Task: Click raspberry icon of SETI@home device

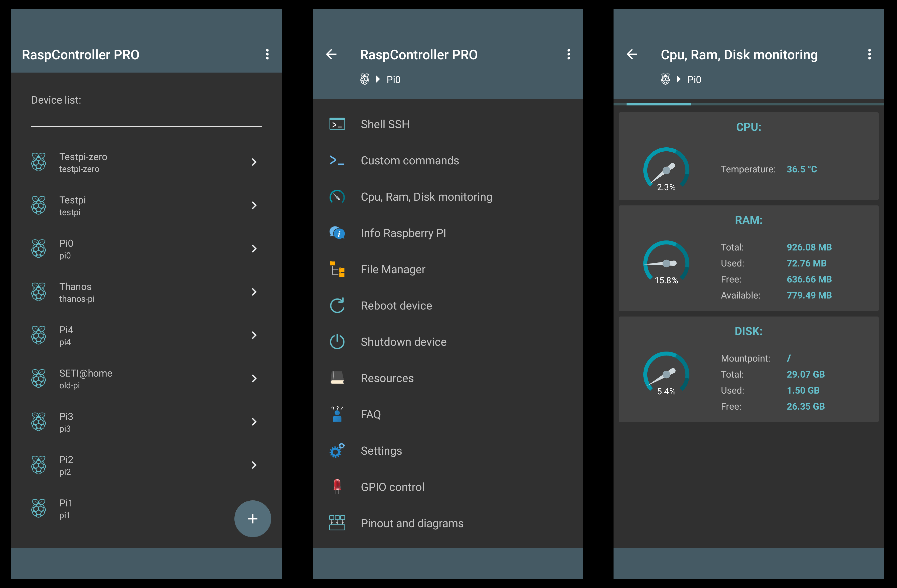Action: coord(39,379)
